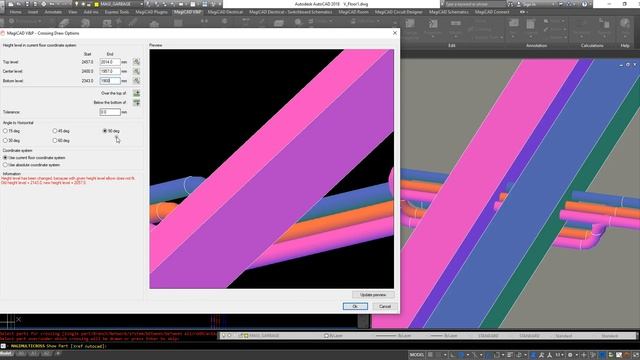The width and height of the screenshot is (640, 360).
Task: Select 90 deg angle option
Action: pos(105,131)
